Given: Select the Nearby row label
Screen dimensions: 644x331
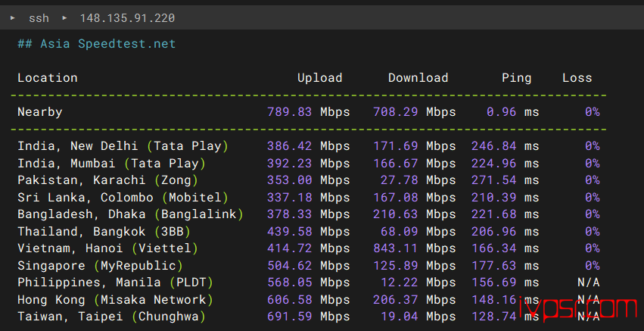Looking at the screenshot, I should pyautogui.click(x=40, y=112).
